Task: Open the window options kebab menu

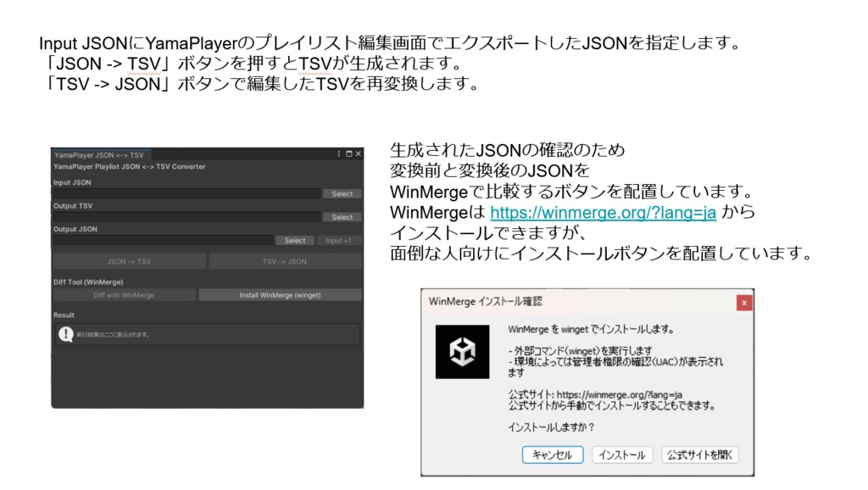Action: coord(339,153)
